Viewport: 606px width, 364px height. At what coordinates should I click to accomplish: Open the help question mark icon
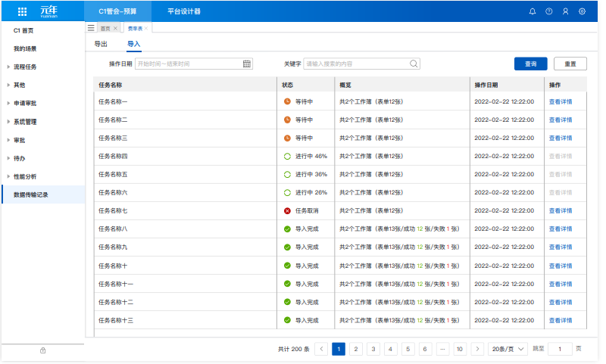coord(549,11)
